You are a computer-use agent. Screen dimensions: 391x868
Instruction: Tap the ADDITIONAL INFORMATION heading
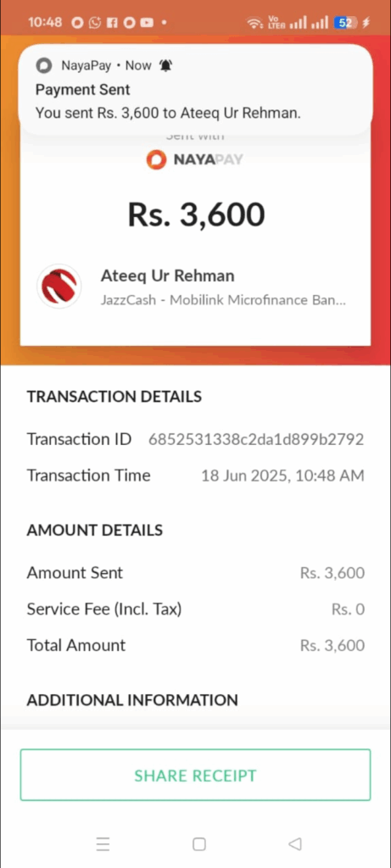click(x=132, y=700)
